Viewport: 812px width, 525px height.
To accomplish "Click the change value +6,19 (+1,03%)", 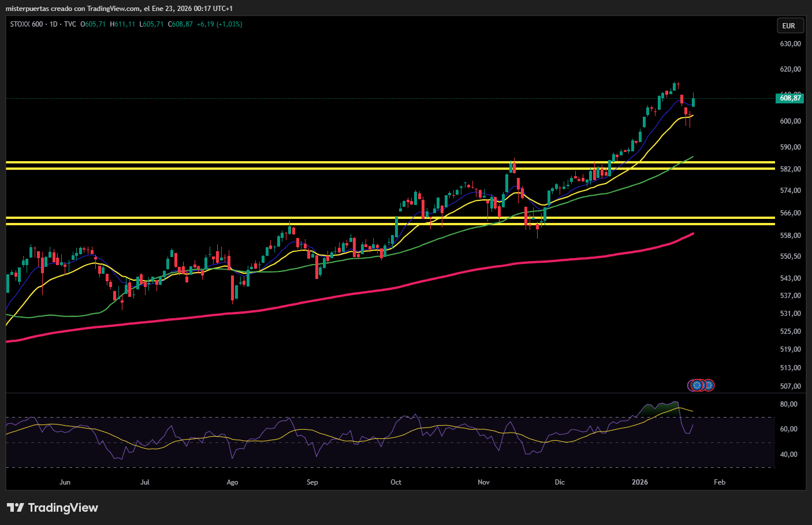I will [219, 24].
